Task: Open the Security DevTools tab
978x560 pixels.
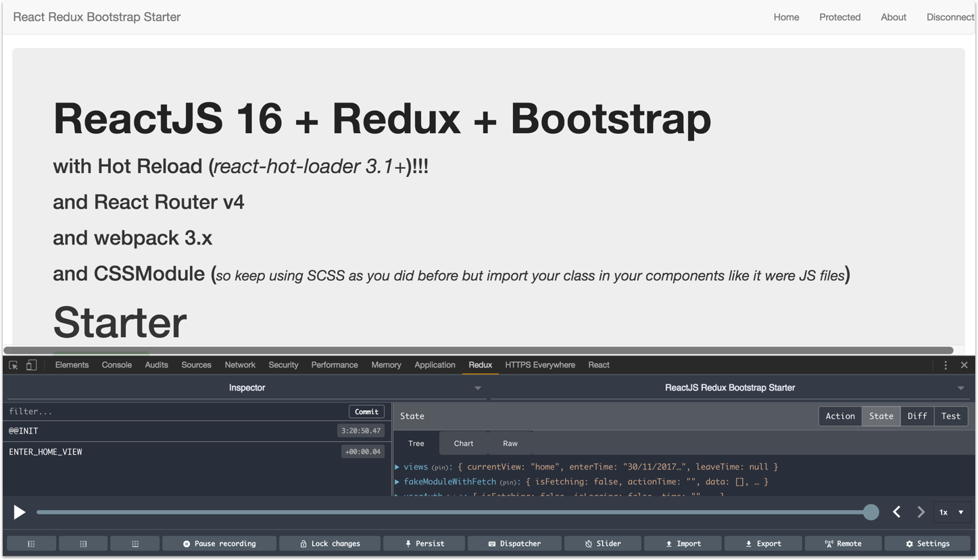Action: click(283, 365)
